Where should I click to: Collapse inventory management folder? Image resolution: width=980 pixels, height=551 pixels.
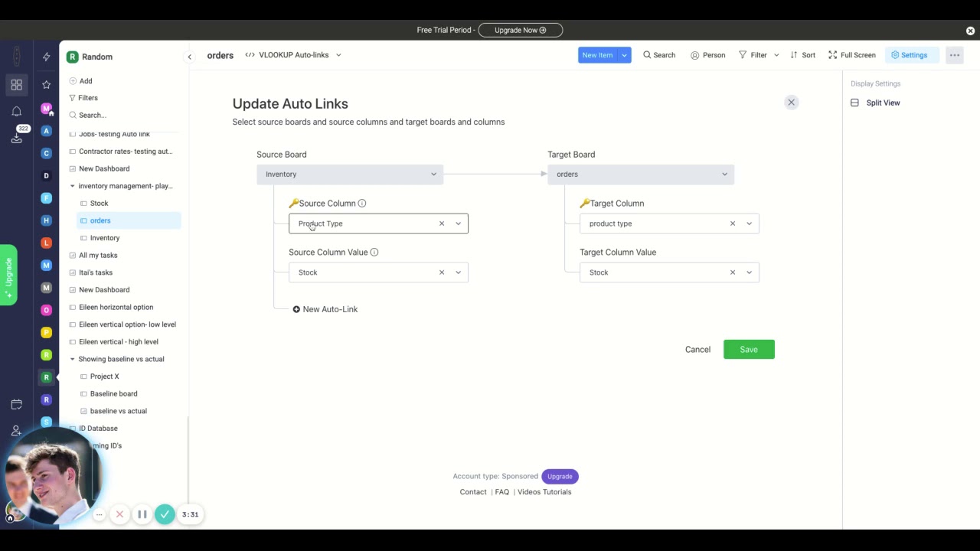[73, 186]
